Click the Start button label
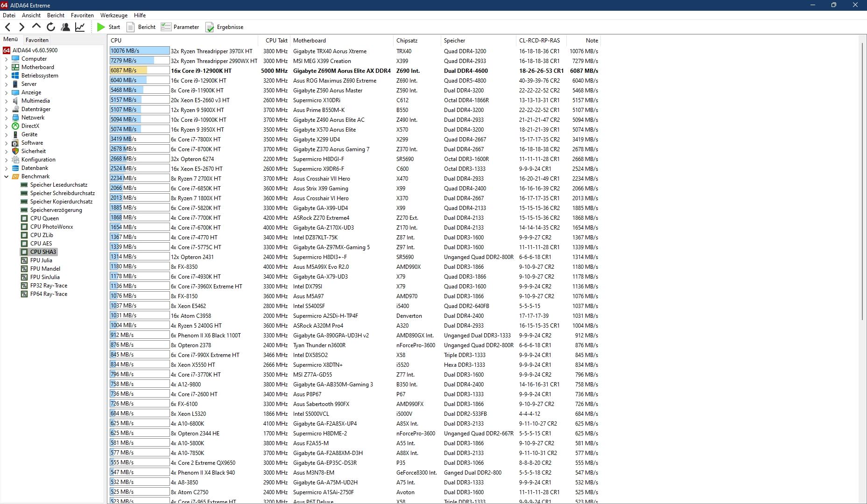Viewport: 867px width, 504px height. [x=114, y=27]
